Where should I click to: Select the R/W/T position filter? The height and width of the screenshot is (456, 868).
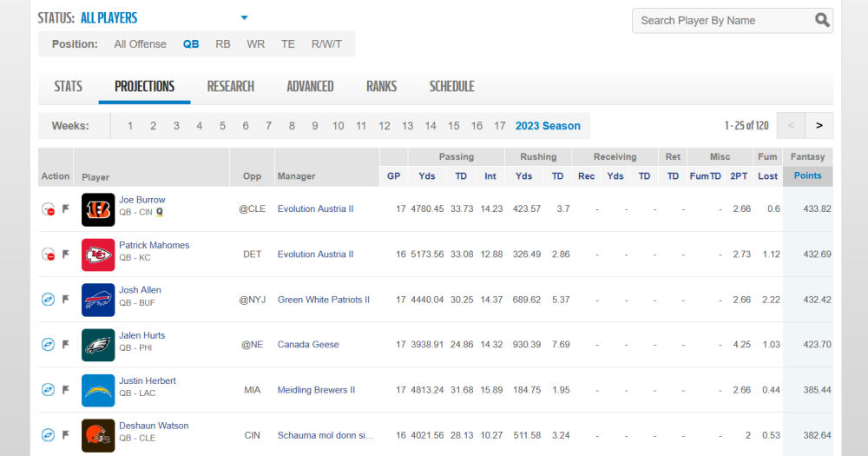coord(326,43)
